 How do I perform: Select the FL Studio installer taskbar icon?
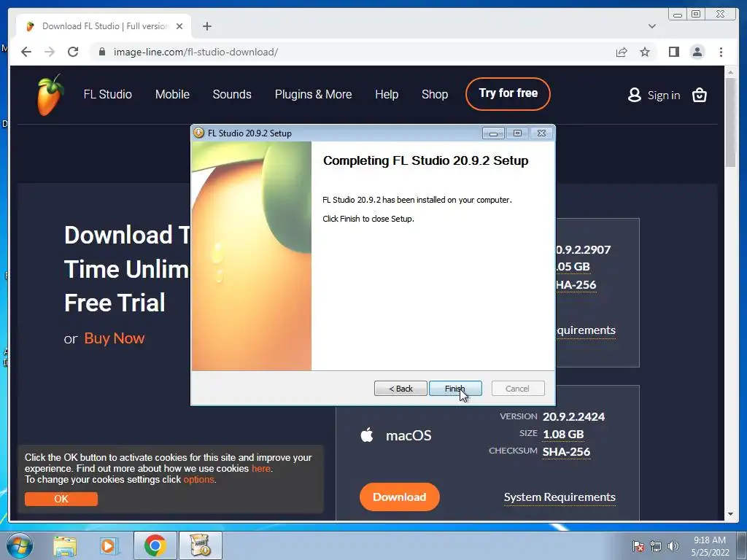[x=200, y=545]
